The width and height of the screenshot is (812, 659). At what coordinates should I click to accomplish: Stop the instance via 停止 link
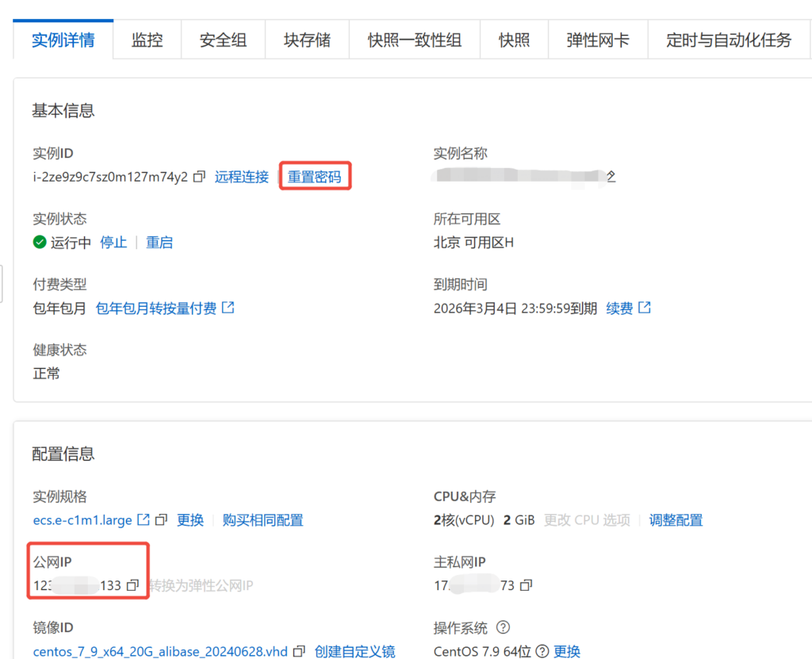tap(113, 243)
